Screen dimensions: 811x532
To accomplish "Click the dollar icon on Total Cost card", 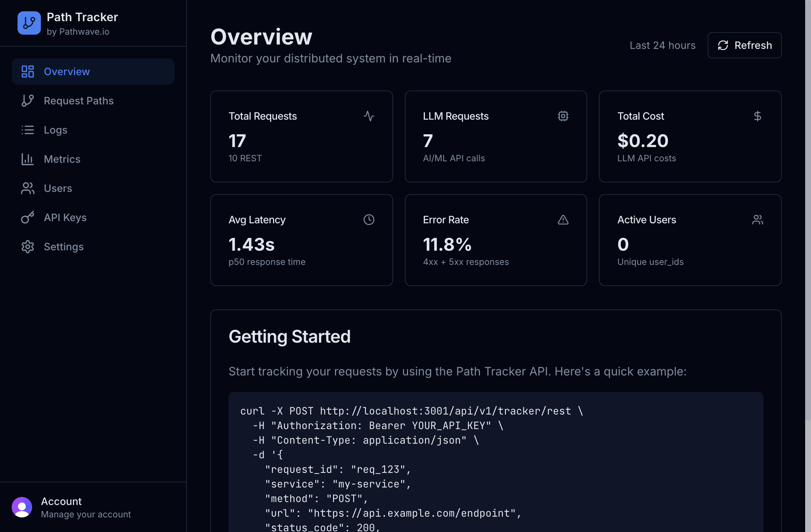I will [758, 116].
